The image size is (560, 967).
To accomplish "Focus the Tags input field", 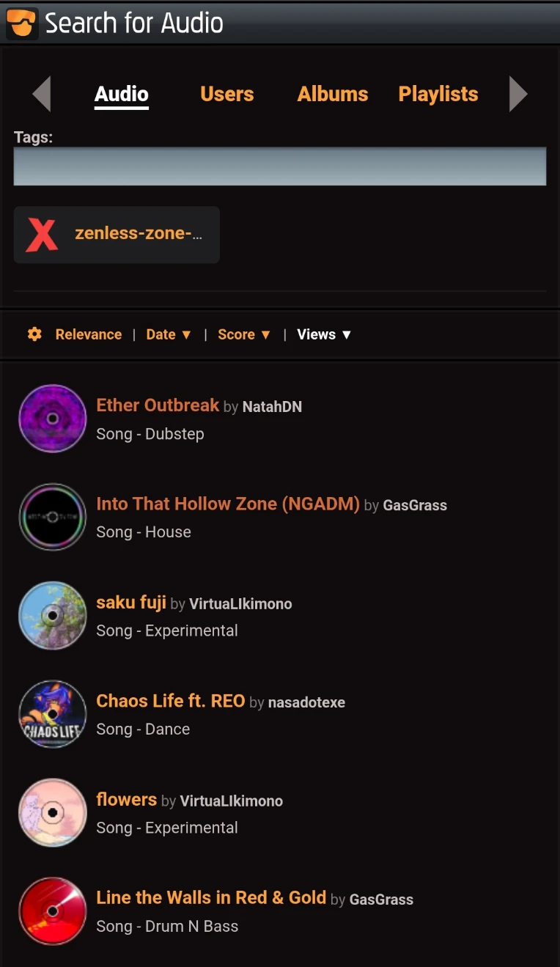I will point(280,166).
